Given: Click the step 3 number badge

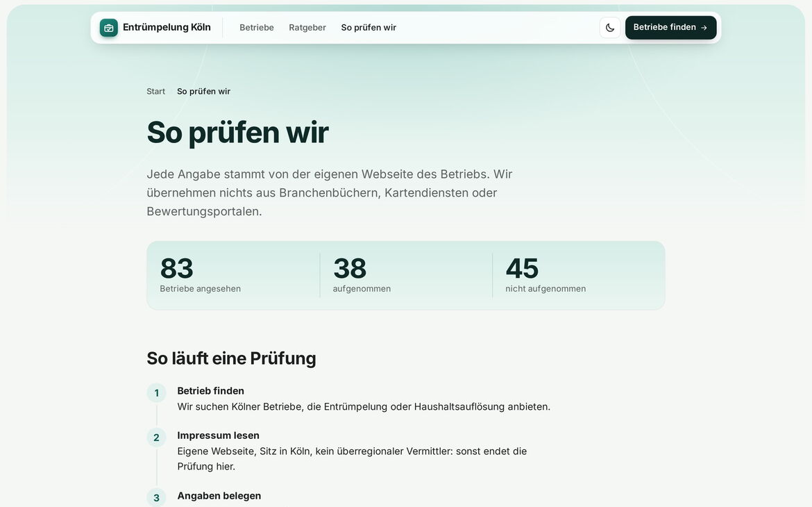Looking at the screenshot, I should [156, 498].
